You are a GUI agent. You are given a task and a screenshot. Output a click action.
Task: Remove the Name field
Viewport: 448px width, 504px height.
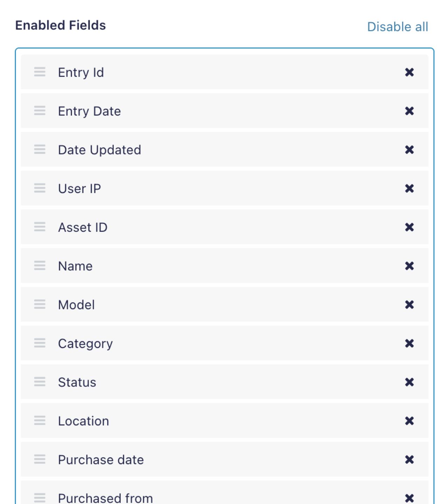[x=409, y=266]
